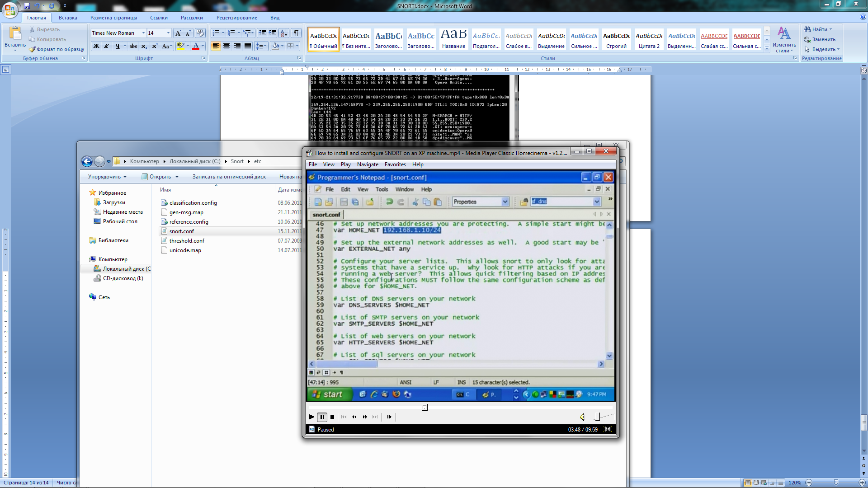Open the Упорядочить menu in Explorer
The image size is (868, 488).
[107, 177]
